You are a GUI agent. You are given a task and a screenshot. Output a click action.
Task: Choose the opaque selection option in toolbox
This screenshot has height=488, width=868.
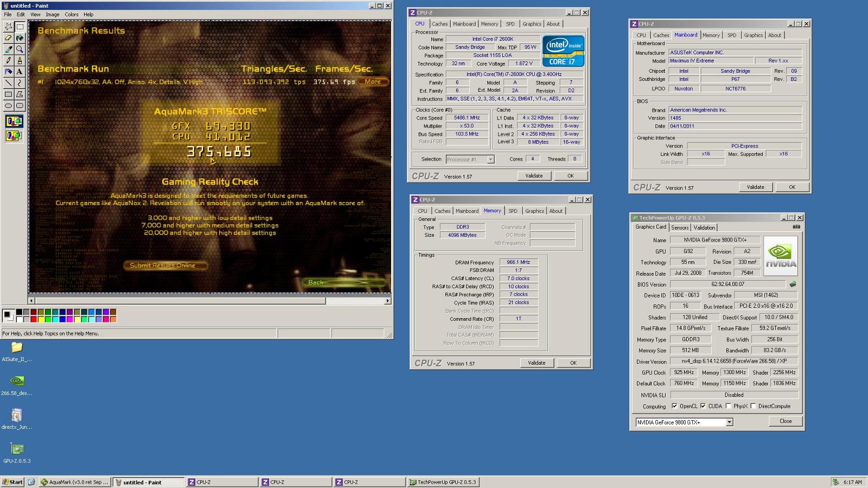pyautogui.click(x=14, y=122)
